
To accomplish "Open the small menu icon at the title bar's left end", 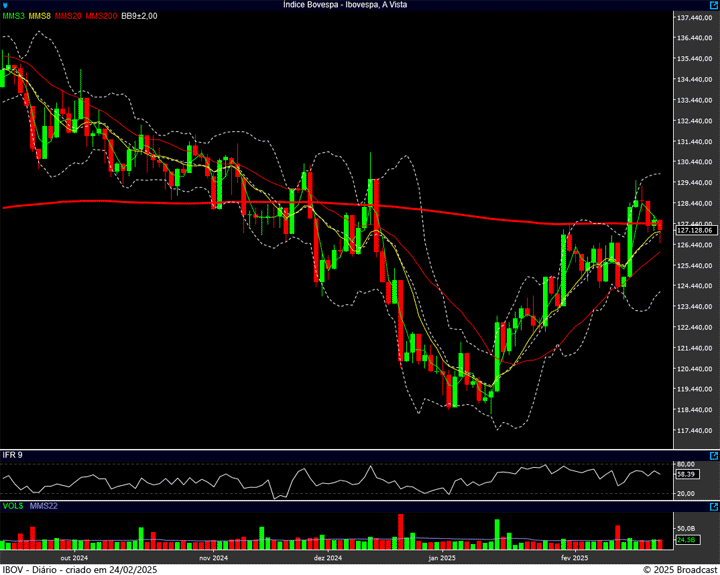I will (x=5, y=5).
